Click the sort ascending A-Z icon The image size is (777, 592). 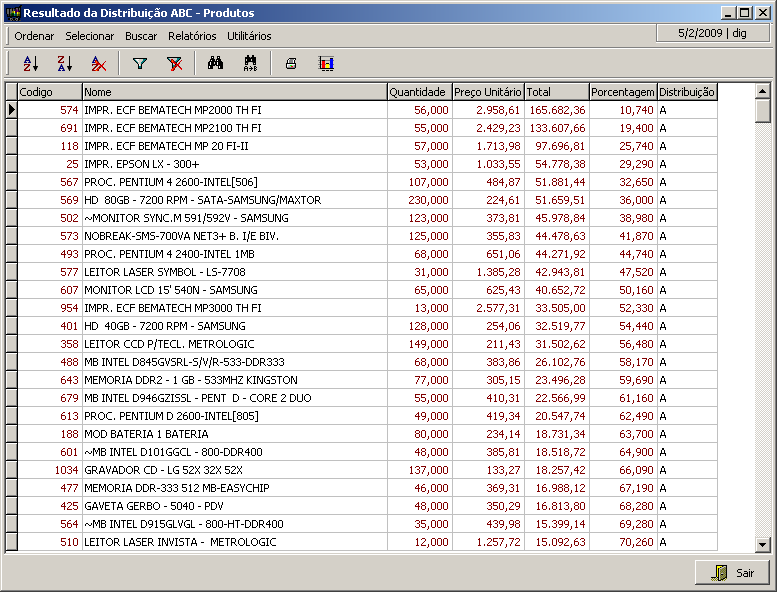pos(30,64)
